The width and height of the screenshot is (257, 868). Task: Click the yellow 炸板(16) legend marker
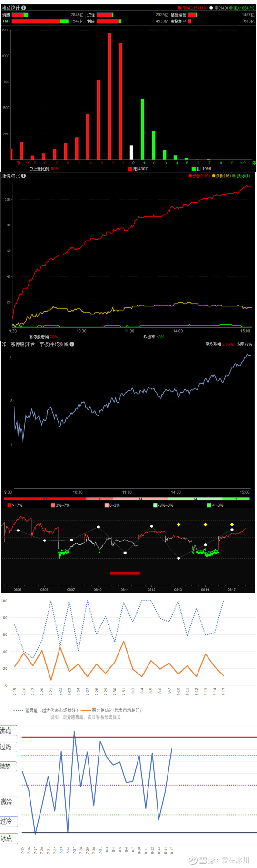pos(214,176)
